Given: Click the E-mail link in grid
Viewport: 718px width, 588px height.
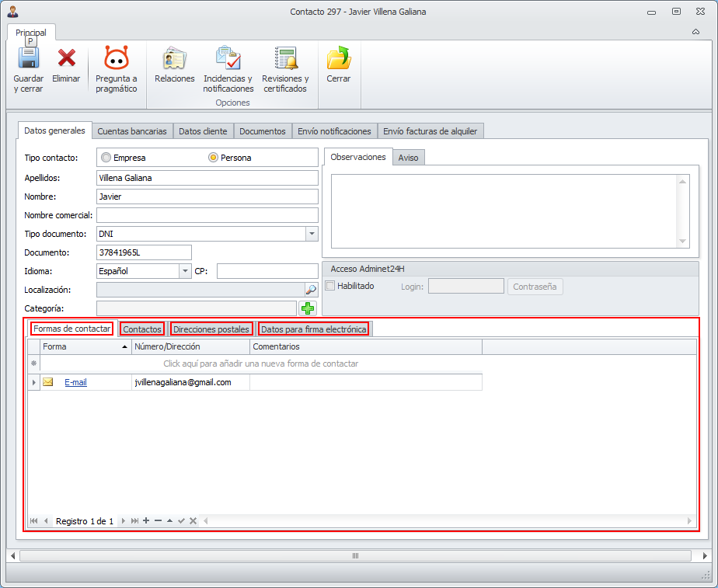Looking at the screenshot, I should pos(75,382).
